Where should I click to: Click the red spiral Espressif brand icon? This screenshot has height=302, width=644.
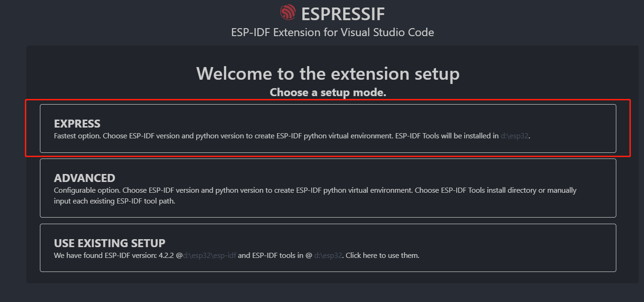point(288,12)
